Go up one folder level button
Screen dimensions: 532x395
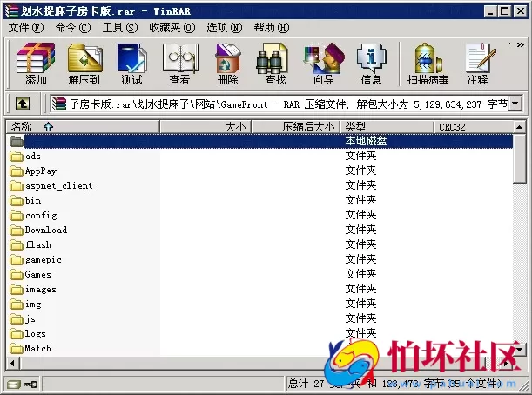[x=23, y=104]
